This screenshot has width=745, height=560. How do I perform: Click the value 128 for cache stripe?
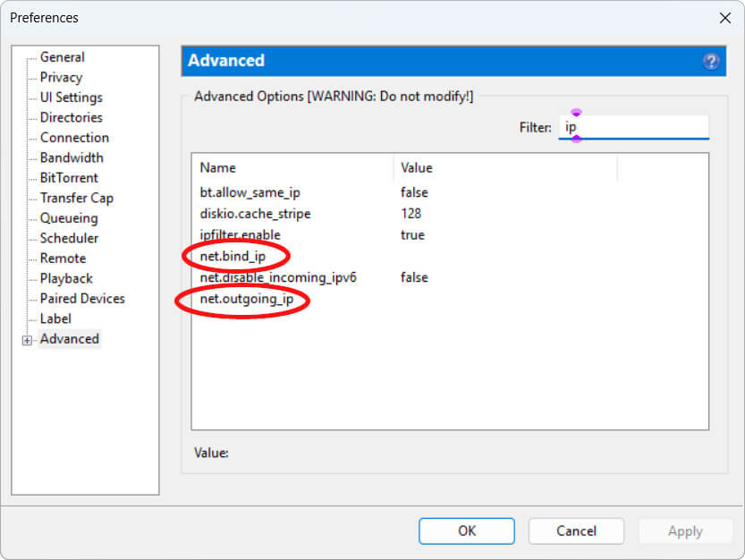411,214
